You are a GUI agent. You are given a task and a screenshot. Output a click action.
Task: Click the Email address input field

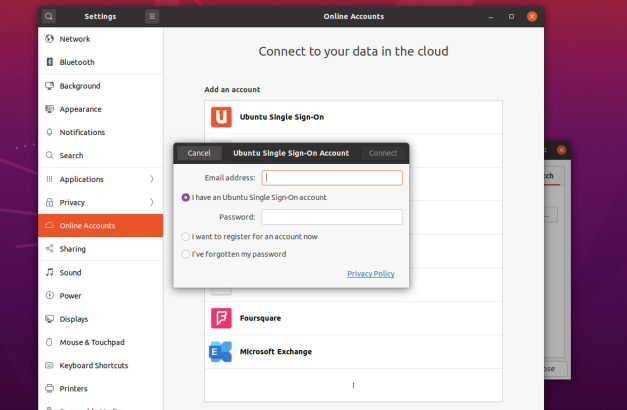pos(332,178)
